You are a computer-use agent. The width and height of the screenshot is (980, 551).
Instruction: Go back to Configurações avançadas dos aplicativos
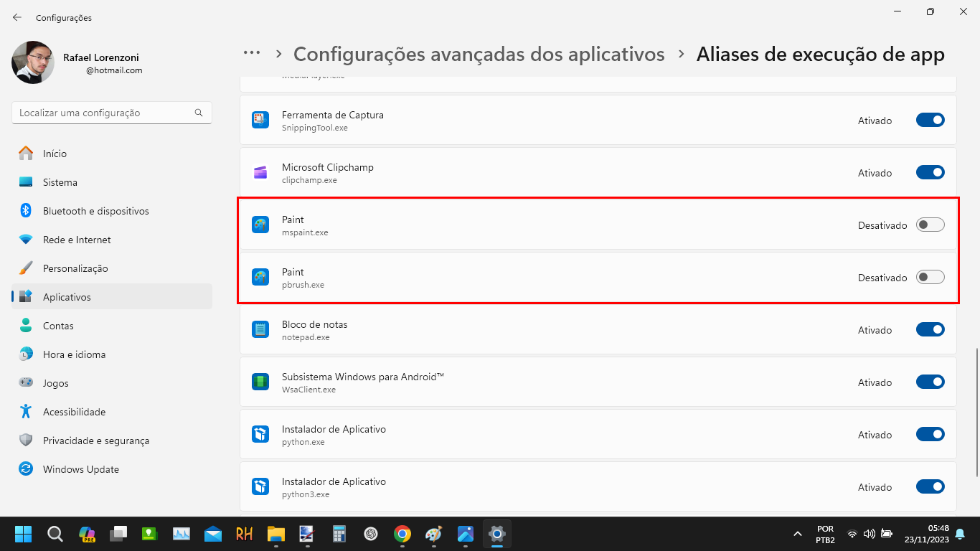point(479,54)
